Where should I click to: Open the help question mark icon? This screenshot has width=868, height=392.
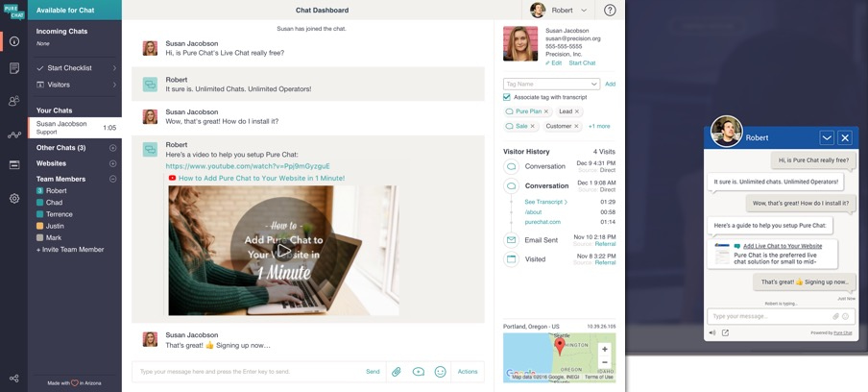[610, 11]
